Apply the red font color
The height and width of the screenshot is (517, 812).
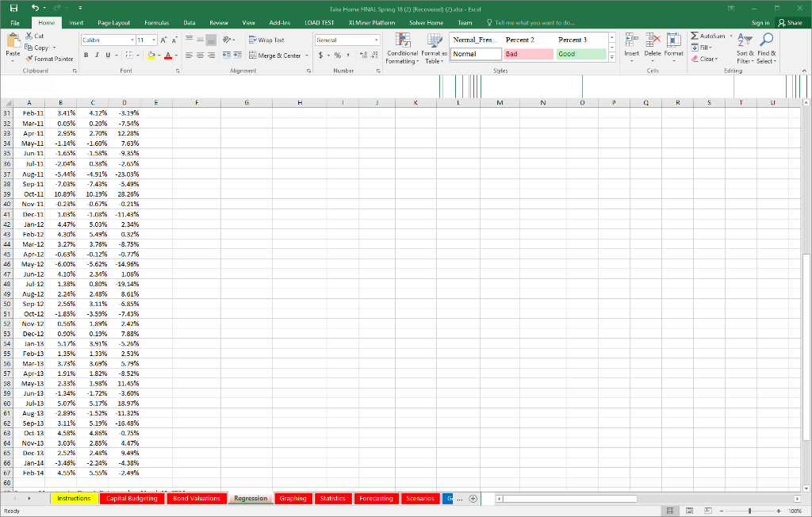click(x=168, y=55)
